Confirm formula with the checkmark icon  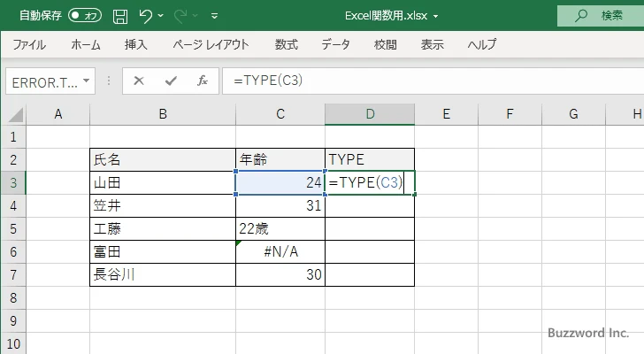[171, 81]
